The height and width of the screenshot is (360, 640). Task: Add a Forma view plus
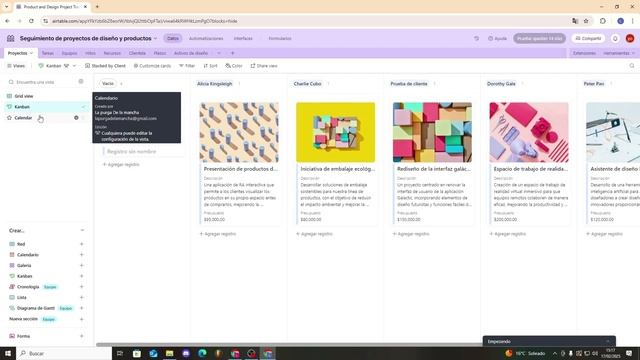pos(82,336)
